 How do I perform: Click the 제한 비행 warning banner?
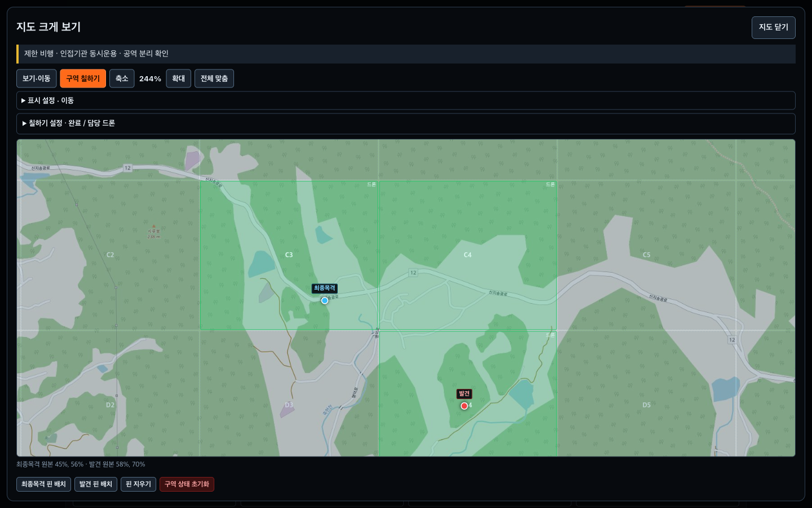click(406, 54)
